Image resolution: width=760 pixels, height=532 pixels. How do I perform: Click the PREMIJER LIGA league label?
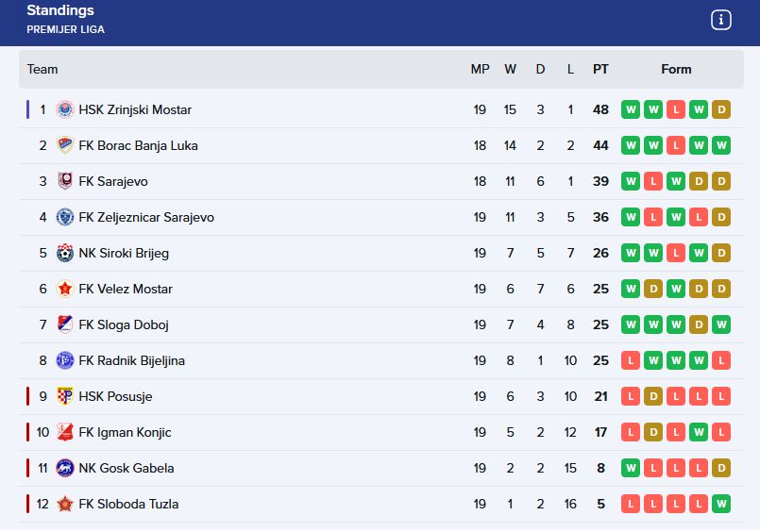click(65, 29)
